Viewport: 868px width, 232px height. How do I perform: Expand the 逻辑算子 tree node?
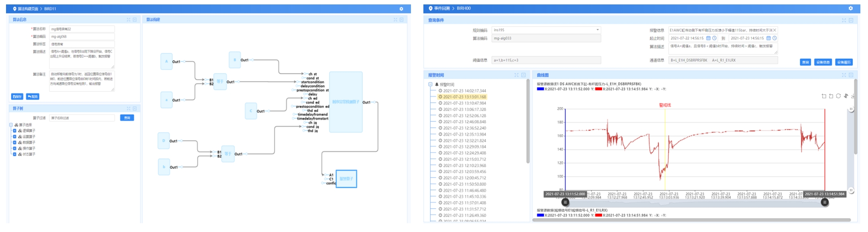click(x=15, y=131)
